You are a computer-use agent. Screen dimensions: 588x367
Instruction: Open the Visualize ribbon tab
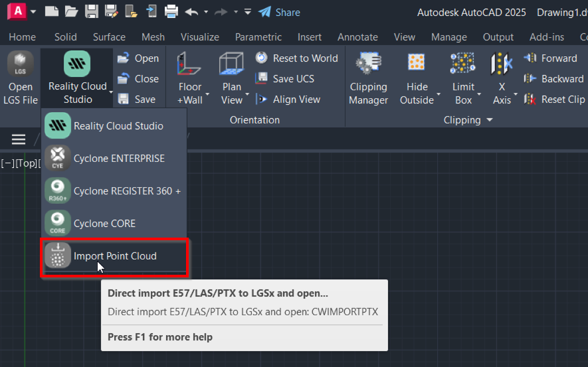pos(200,37)
